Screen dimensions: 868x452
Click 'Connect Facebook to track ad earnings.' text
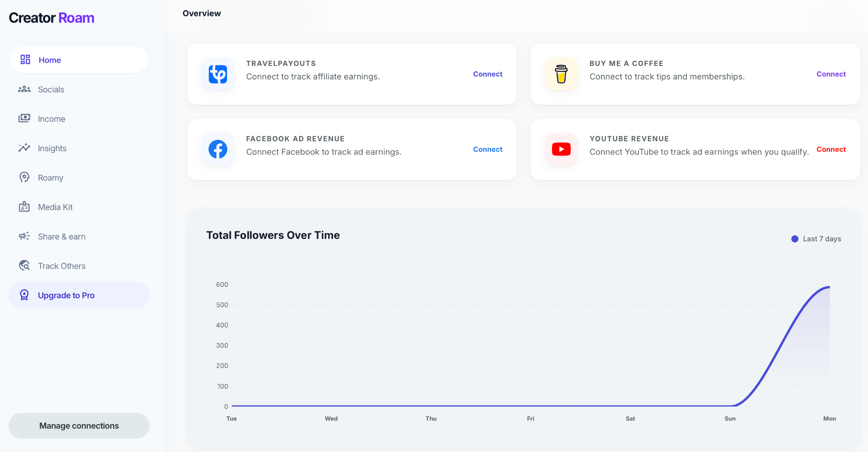pyautogui.click(x=324, y=152)
